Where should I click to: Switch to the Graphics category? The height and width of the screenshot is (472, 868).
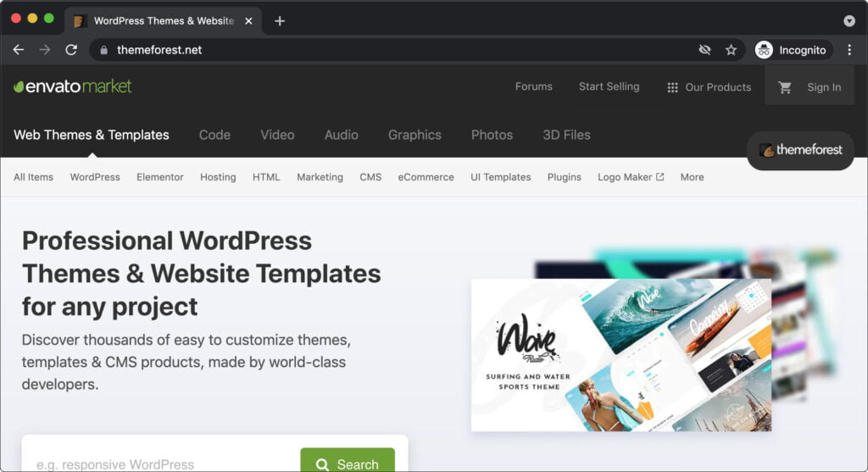pyautogui.click(x=415, y=135)
